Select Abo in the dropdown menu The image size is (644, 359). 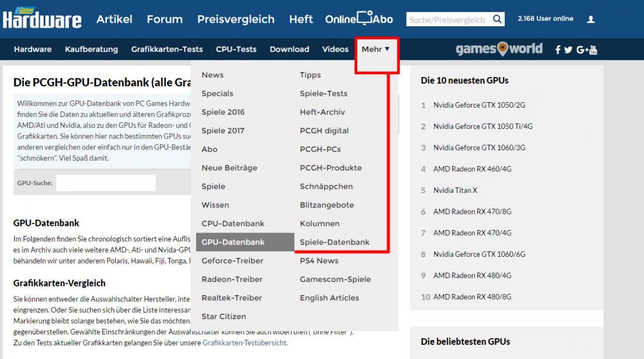tap(209, 149)
